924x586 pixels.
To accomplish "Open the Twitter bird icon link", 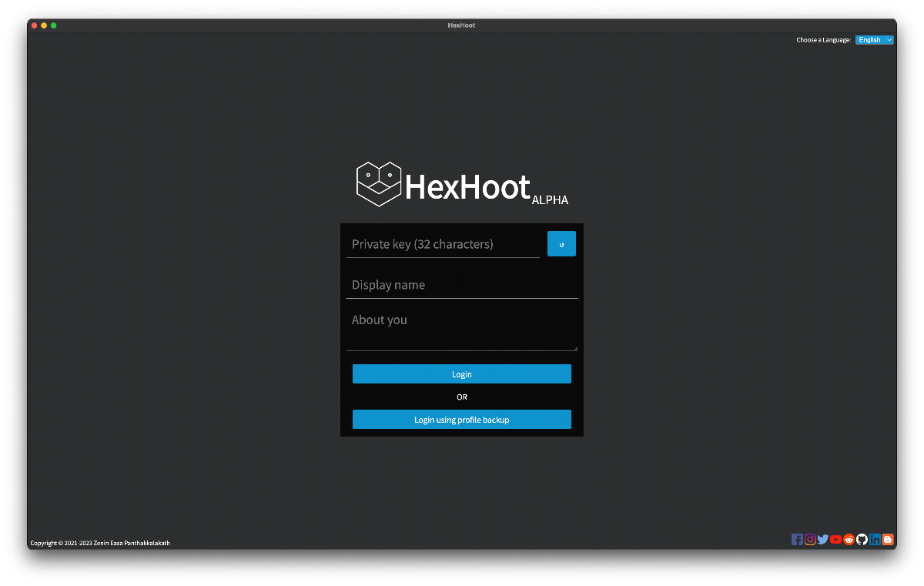I will click(x=823, y=540).
